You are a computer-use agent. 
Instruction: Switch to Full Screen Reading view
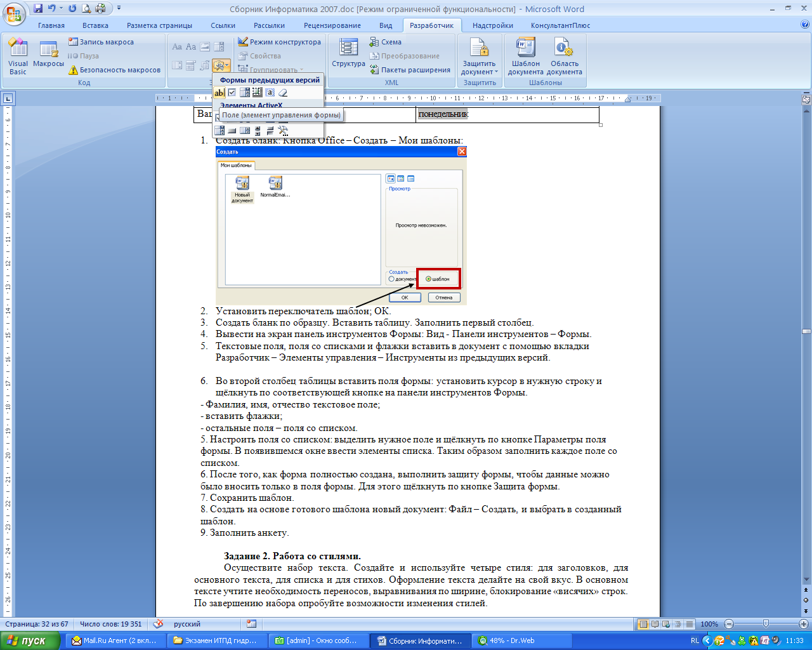click(x=655, y=624)
